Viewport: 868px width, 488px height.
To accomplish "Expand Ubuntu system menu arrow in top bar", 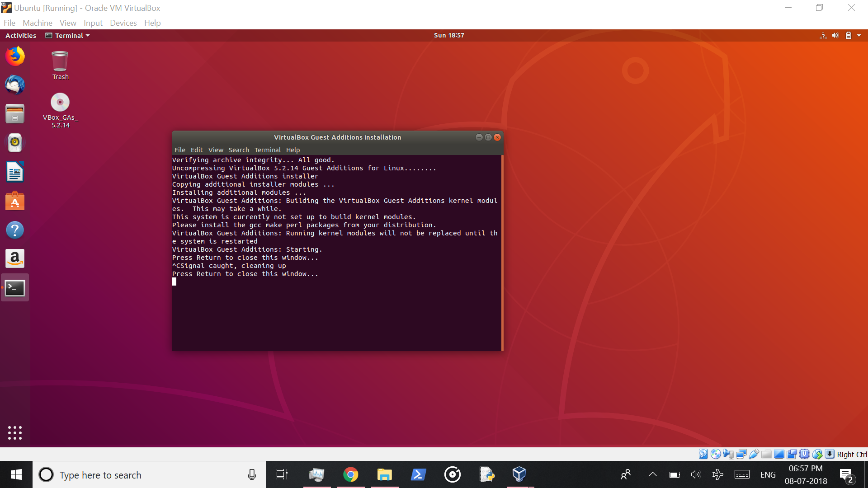I will click(859, 35).
